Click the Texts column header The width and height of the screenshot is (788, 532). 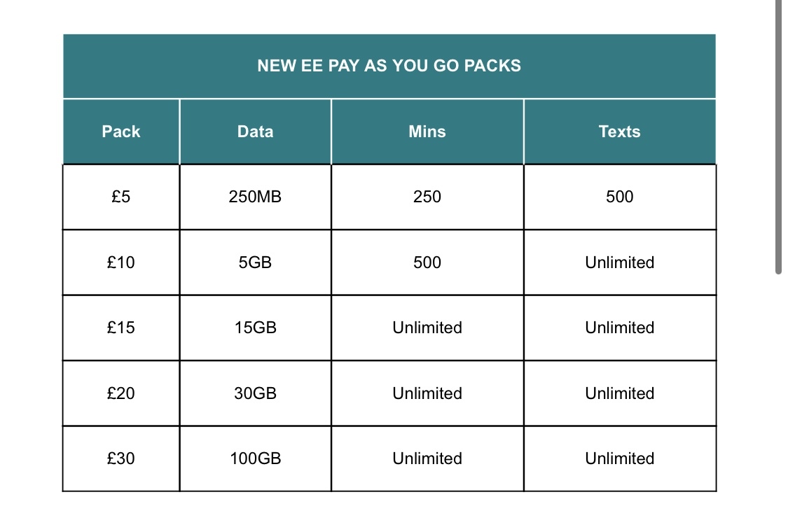(x=619, y=132)
